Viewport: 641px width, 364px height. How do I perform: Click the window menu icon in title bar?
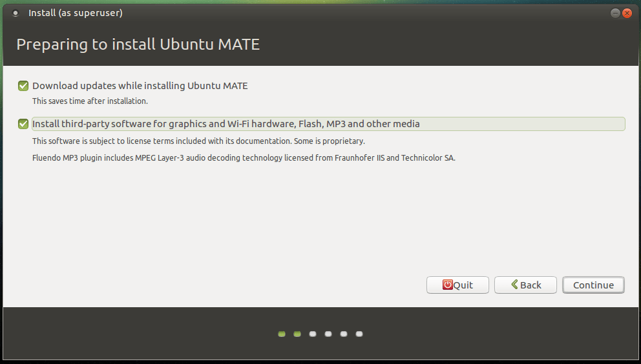pyautogui.click(x=16, y=13)
